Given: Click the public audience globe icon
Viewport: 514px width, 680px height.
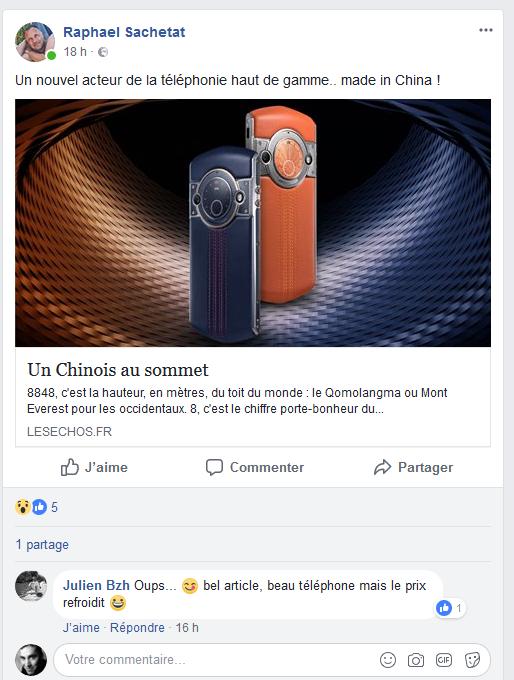Looking at the screenshot, I should [103, 52].
